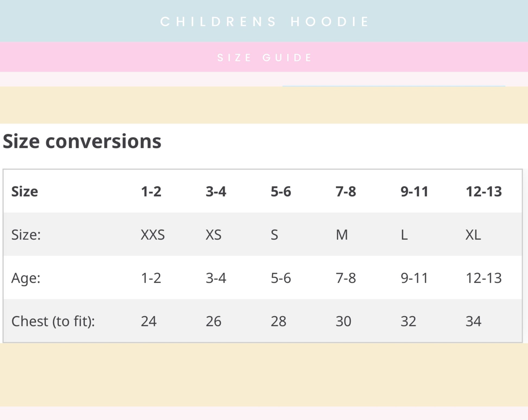Click chest measurement 34 cell

(473, 321)
